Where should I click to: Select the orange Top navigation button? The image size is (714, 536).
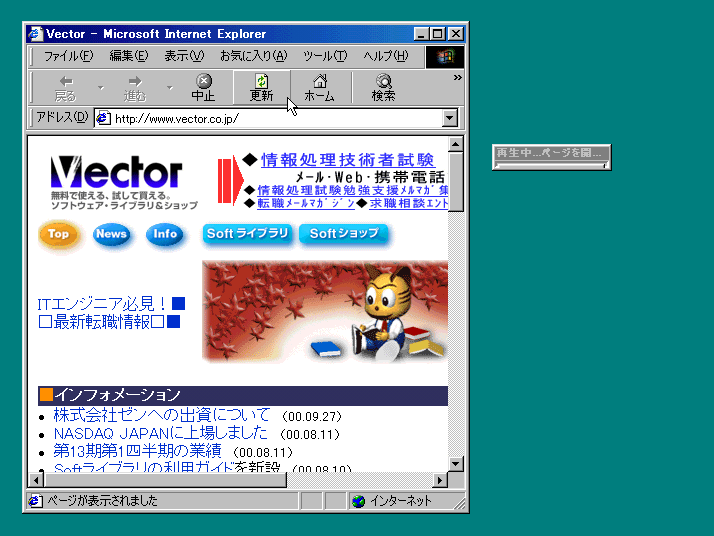[x=59, y=235]
